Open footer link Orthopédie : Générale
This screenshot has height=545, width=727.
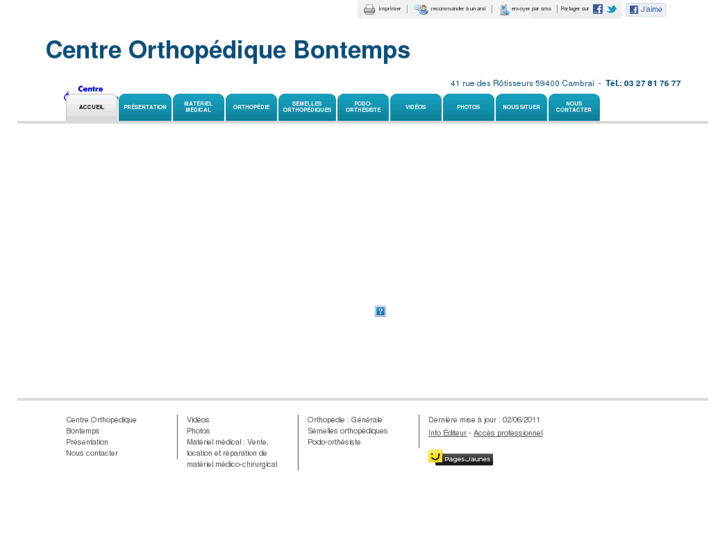[344, 420]
